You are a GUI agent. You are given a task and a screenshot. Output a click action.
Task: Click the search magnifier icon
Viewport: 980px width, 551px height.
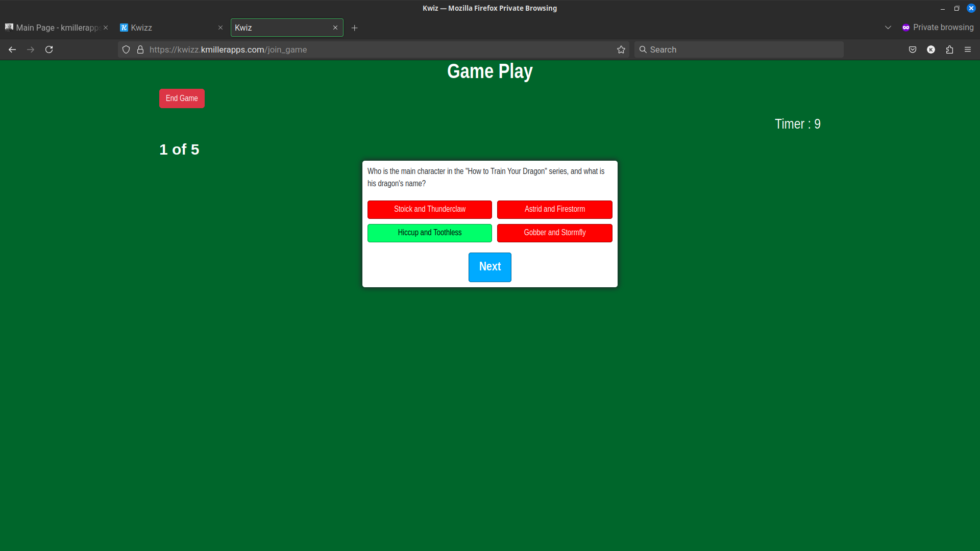[x=643, y=49]
